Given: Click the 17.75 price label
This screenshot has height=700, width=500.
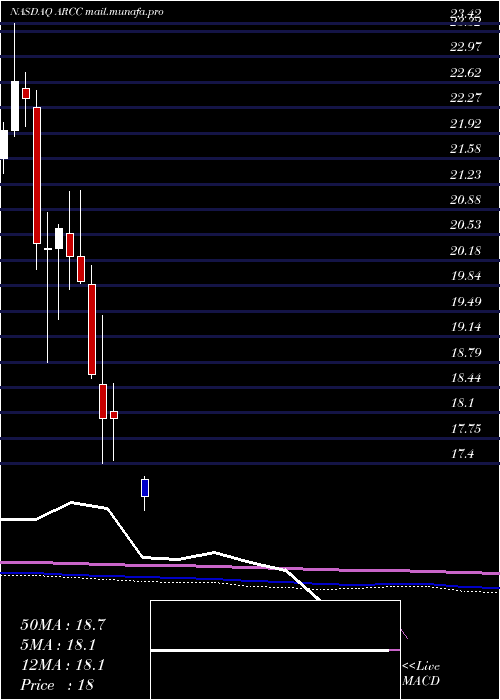Looking at the screenshot, I should [x=466, y=429].
